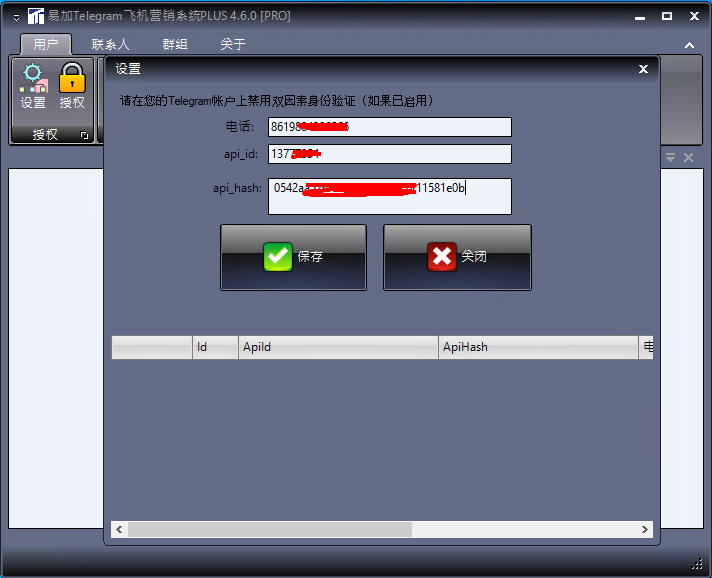
Task: Open the 设置 settings gear icon
Action: tap(34, 86)
